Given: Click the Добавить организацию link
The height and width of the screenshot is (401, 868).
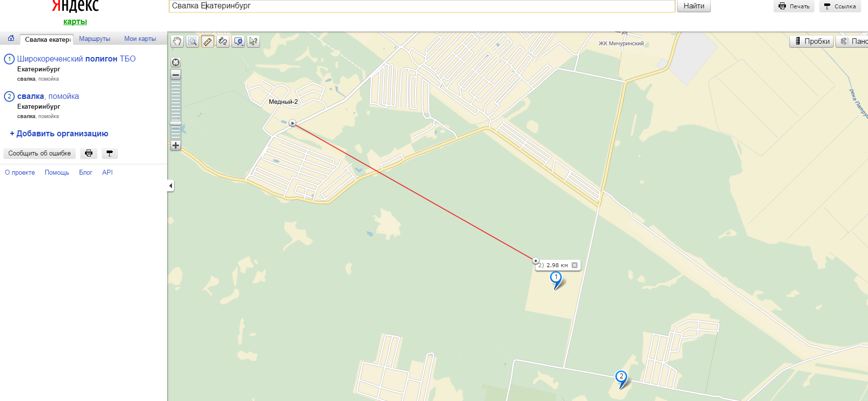Looking at the screenshot, I should pos(59,133).
